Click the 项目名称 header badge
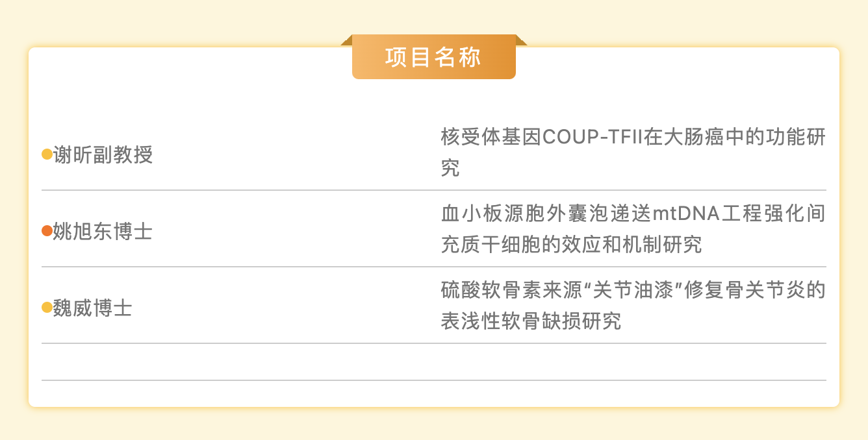 [433, 57]
